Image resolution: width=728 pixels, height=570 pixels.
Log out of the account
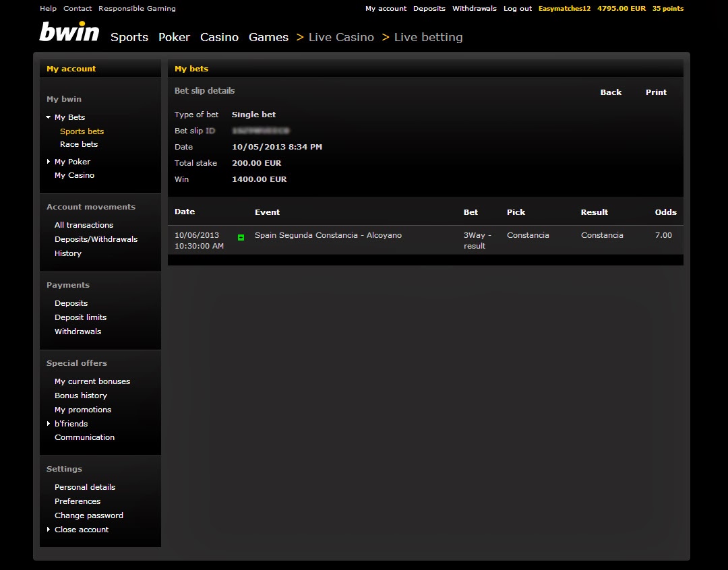point(518,8)
